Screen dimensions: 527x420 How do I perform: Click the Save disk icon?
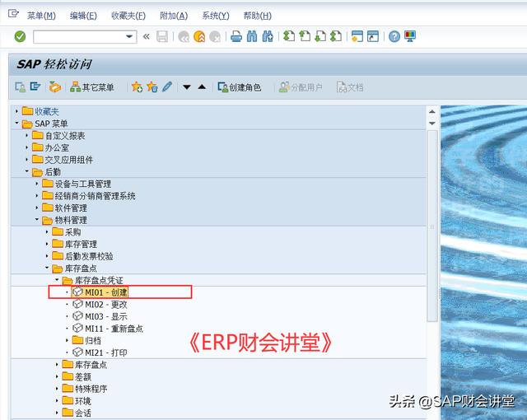162,36
